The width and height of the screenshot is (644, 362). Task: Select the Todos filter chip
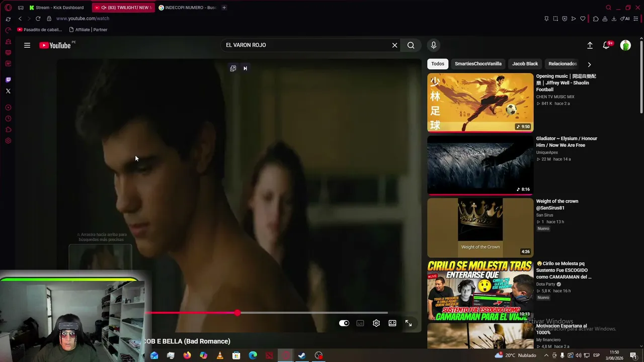click(438, 64)
